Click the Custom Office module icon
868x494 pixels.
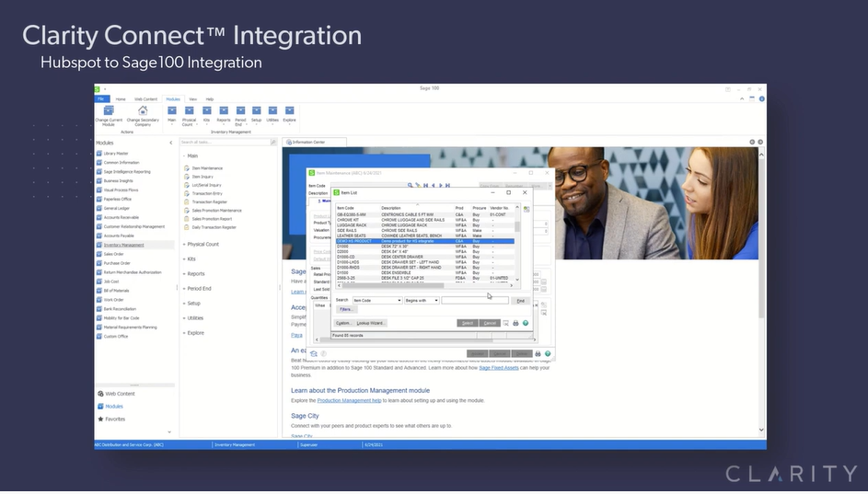tap(99, 336)
